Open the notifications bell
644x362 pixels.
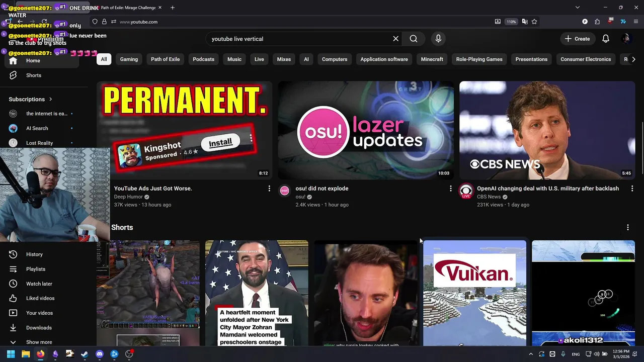point(606,39)
